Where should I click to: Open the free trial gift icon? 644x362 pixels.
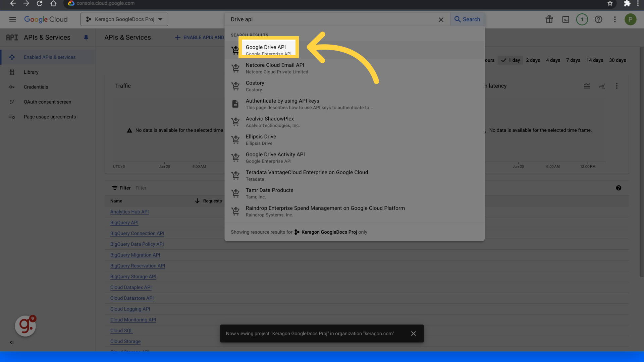(549, 19)
